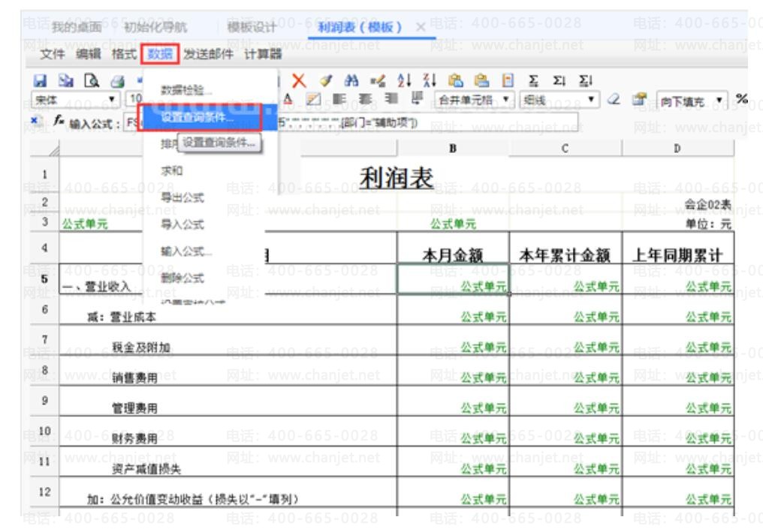Choose 数据检验 from the data menu

210,91
